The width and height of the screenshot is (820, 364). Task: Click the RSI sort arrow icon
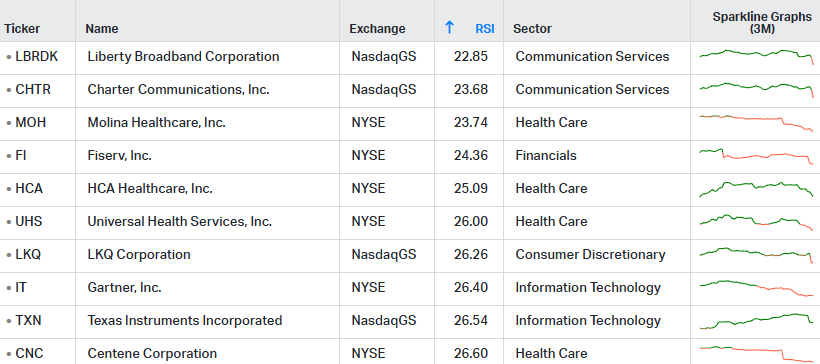(449, 28)
